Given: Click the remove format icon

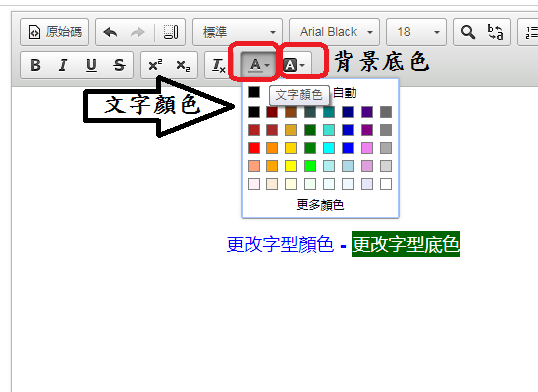Looking at the screenshot, I should [x=219, y=65].
